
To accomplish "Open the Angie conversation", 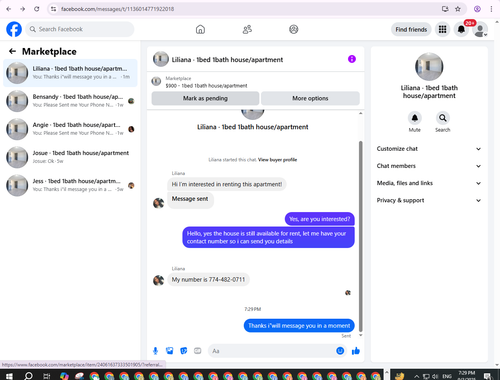I will click(70, 129).
